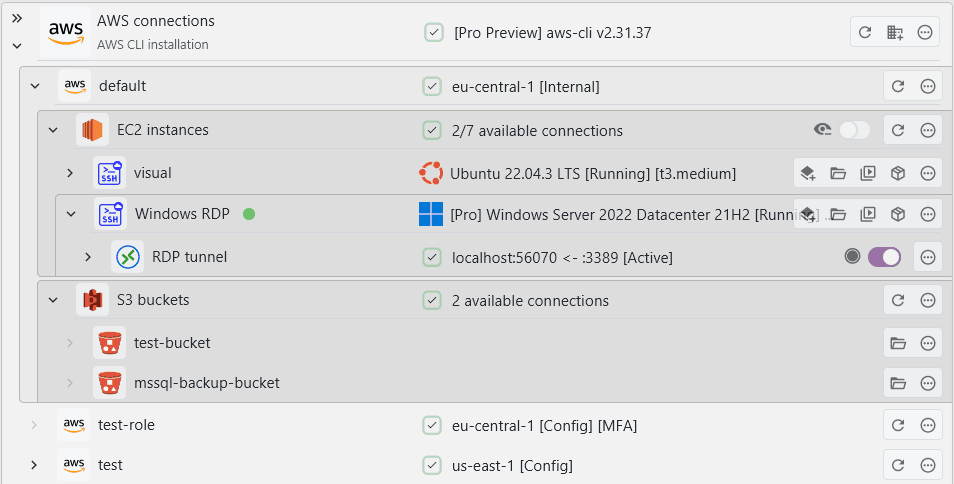Refresh the S3 buckets section
Viewport: 954px width, 484px height.
pyautogui.click(x=898, y=300)
